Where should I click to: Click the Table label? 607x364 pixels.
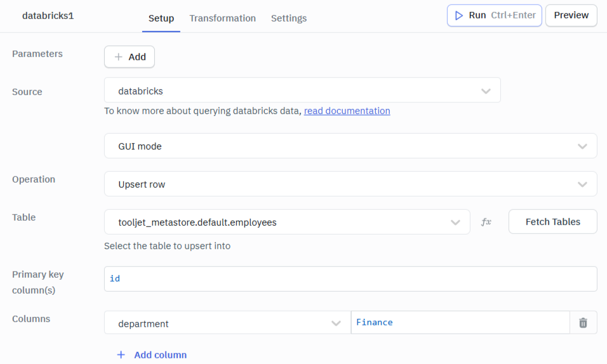[x=23, y=218]
